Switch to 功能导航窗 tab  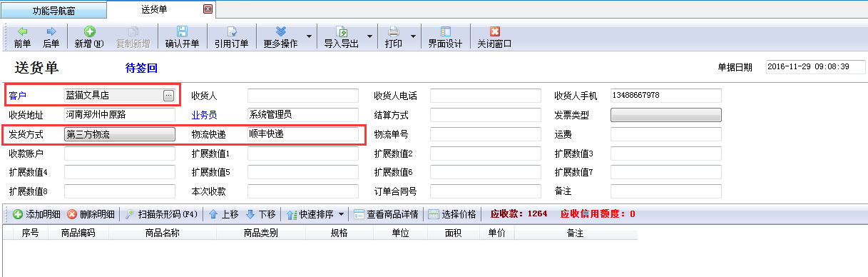pyautogui.click(x=53, y=10)
